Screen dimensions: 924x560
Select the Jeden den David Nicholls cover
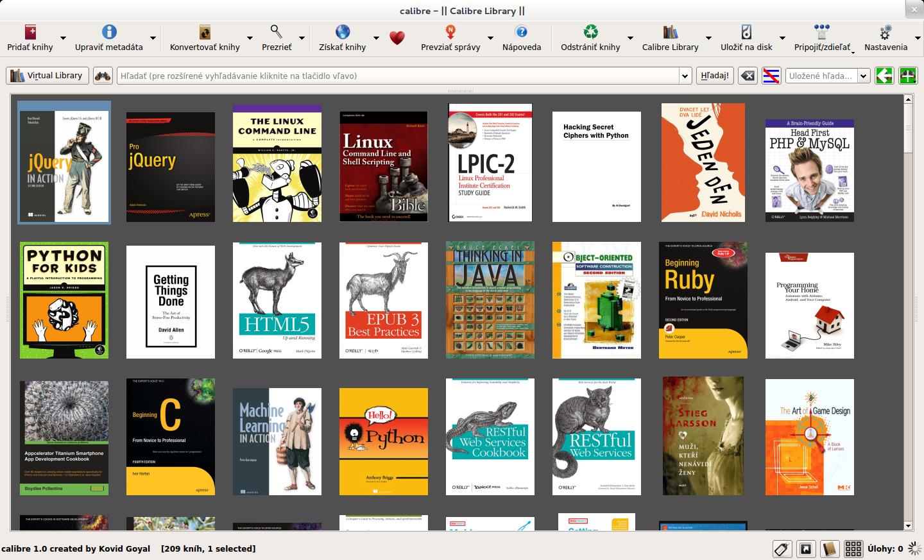click(x=703, y=163)
